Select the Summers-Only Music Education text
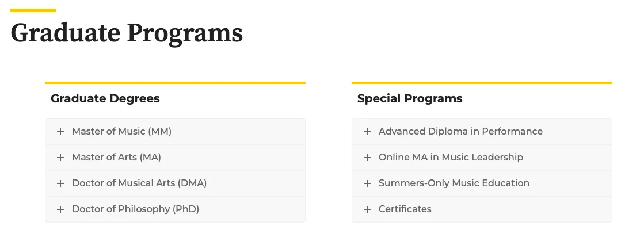Image resolution: width=644 pixels, height=241 pixels. click(x=454, y=183)
